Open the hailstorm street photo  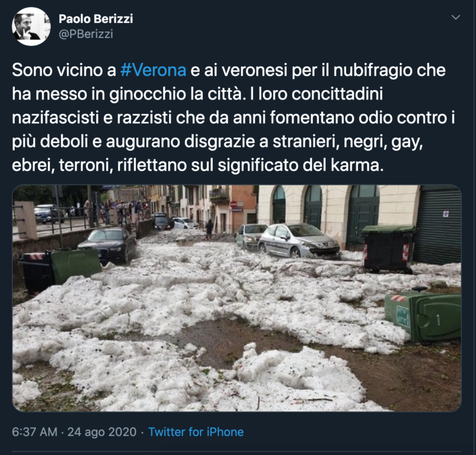pos(237,298)
